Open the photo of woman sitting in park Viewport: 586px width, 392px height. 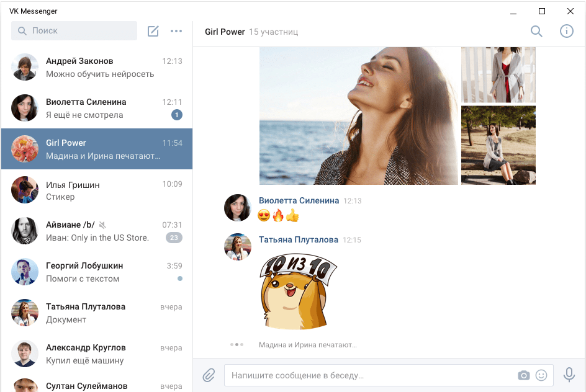tap(498, 145)
